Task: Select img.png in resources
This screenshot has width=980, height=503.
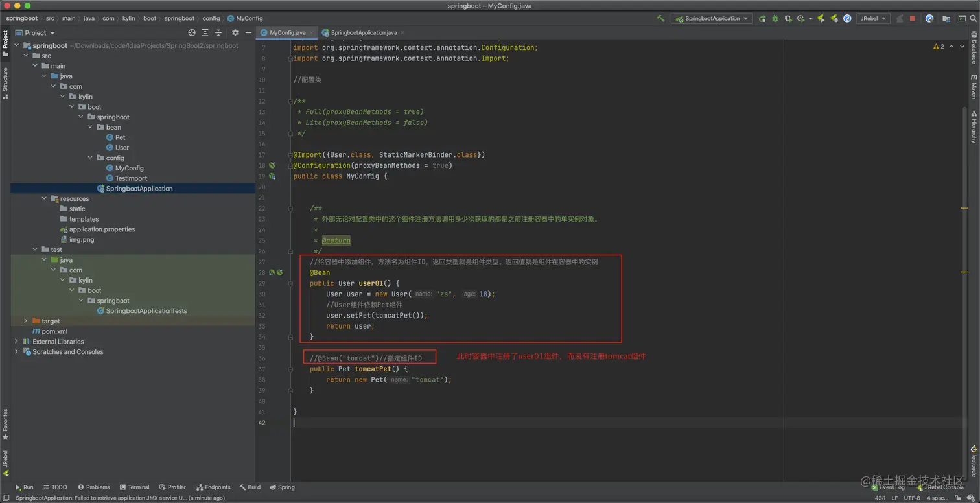Action: [x=77, y=240]
